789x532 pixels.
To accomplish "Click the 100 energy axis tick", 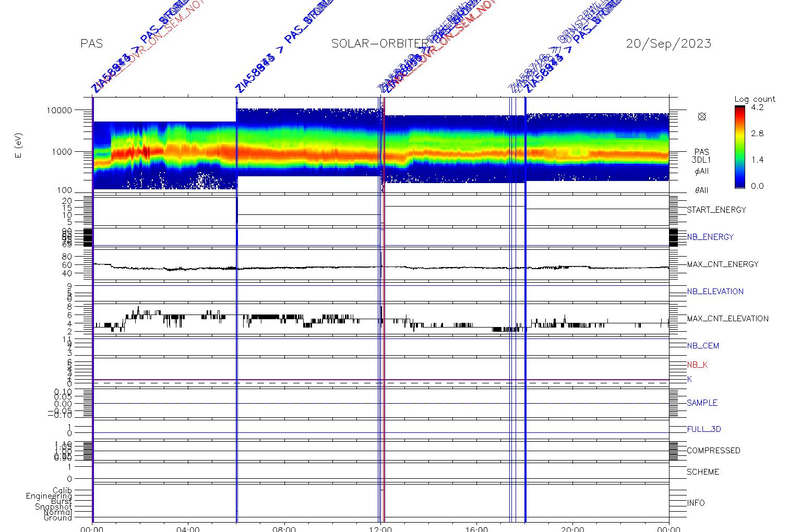I will tap(64, 191).
